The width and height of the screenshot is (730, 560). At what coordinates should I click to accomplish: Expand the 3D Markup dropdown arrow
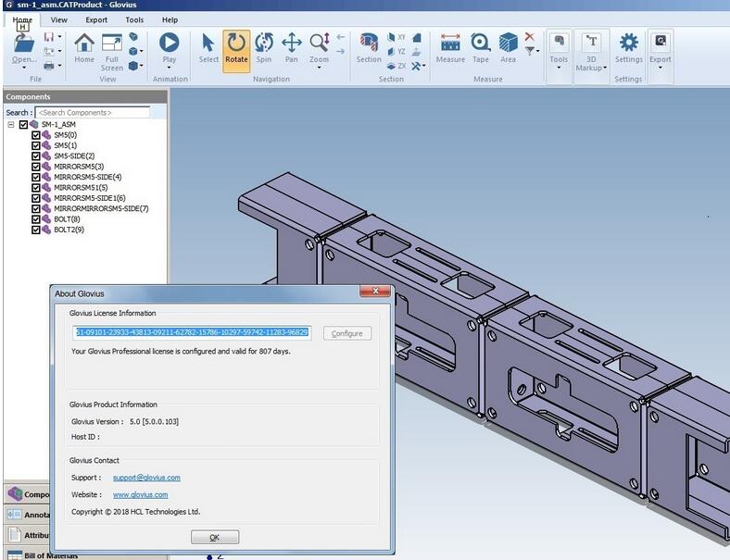tap(605, 68)
